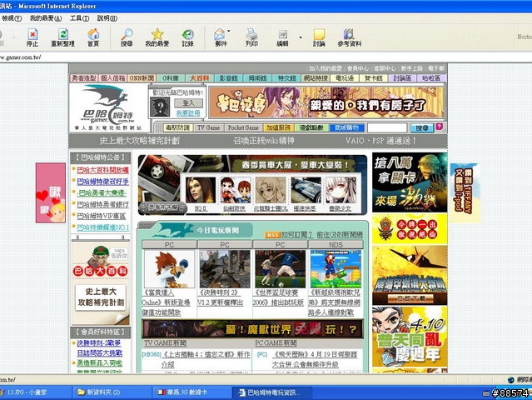Switch to 新資料夾 (2) taskbar button
This screenshot has width=532, height=400.
coord(112,392)
